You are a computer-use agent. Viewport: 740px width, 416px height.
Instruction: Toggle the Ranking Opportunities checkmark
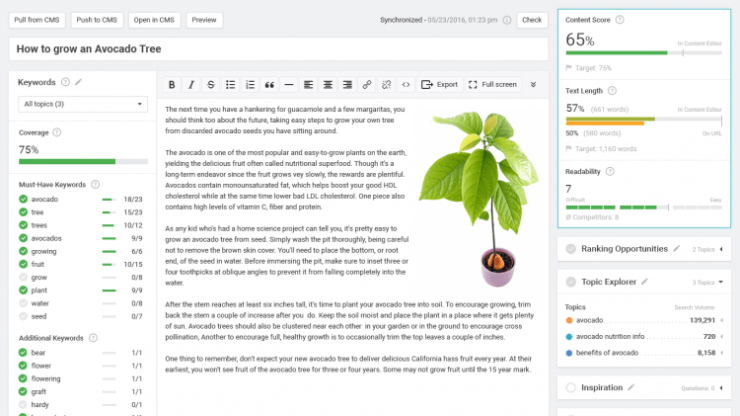pos(570,248)
